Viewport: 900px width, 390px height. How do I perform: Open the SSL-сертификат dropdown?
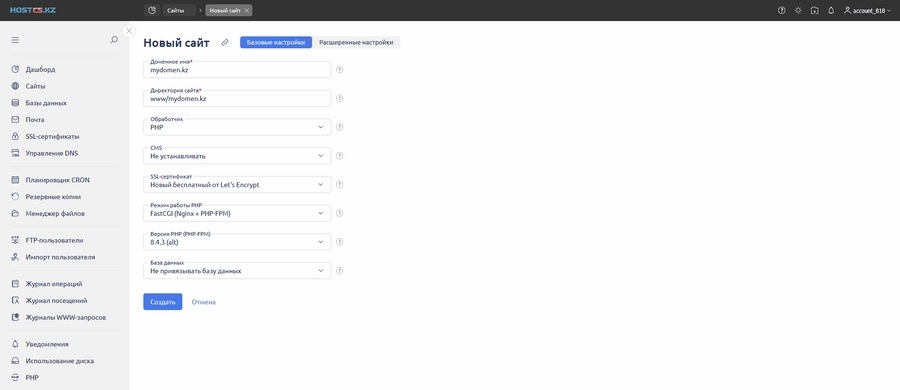(x=237, y=184)
